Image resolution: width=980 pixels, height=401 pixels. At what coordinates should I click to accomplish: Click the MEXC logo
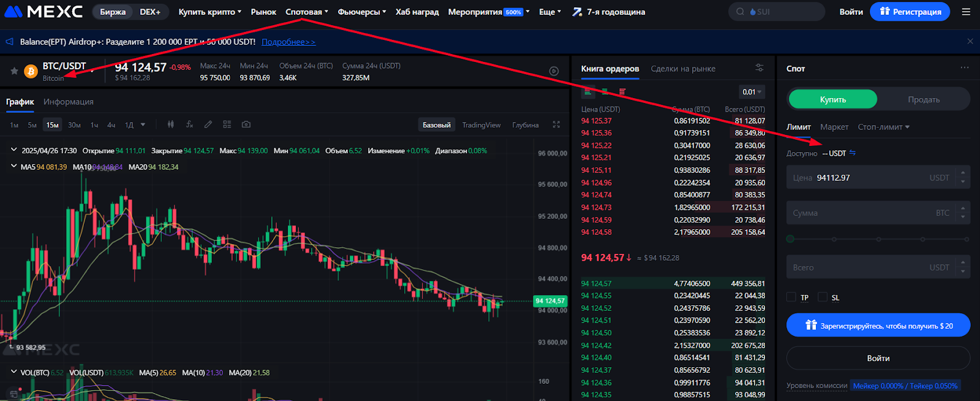tap(43, 12)
